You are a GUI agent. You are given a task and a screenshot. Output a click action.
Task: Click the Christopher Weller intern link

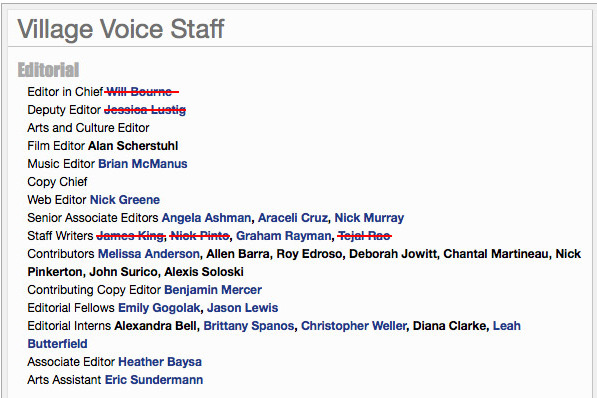coord(354,326)
